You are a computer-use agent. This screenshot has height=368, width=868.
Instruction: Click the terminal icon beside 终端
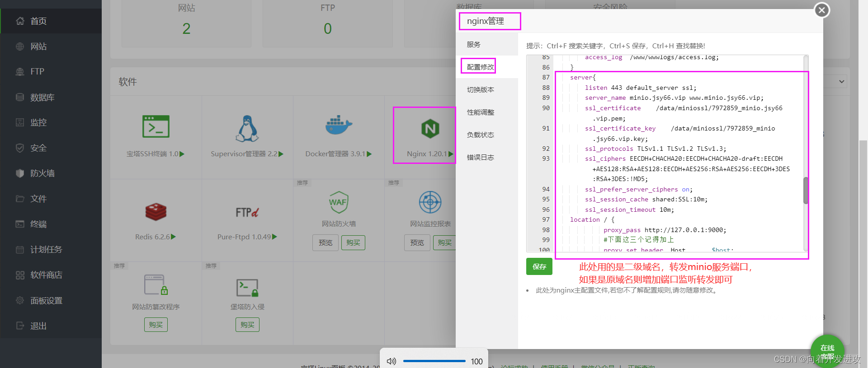pyautogui.click(x=20, y=224)
